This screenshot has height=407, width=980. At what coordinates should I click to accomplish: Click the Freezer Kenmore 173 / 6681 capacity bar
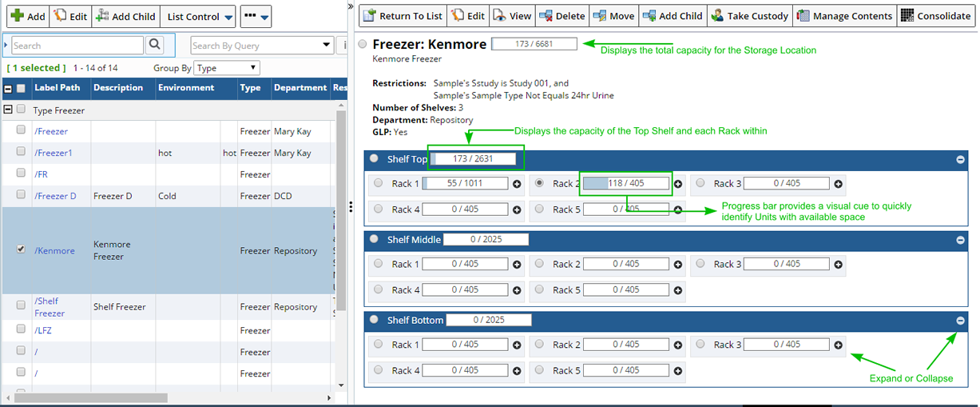pos(534,44)
